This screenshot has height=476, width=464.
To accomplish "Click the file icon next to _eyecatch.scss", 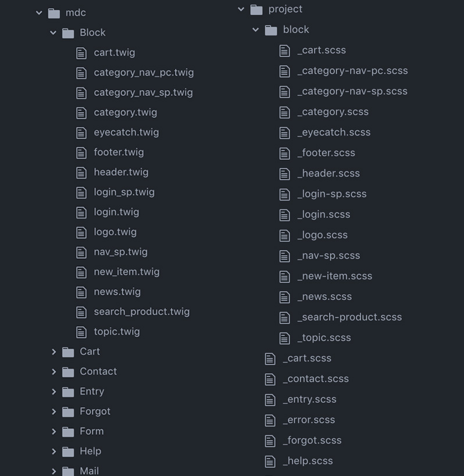I will 284,133.
